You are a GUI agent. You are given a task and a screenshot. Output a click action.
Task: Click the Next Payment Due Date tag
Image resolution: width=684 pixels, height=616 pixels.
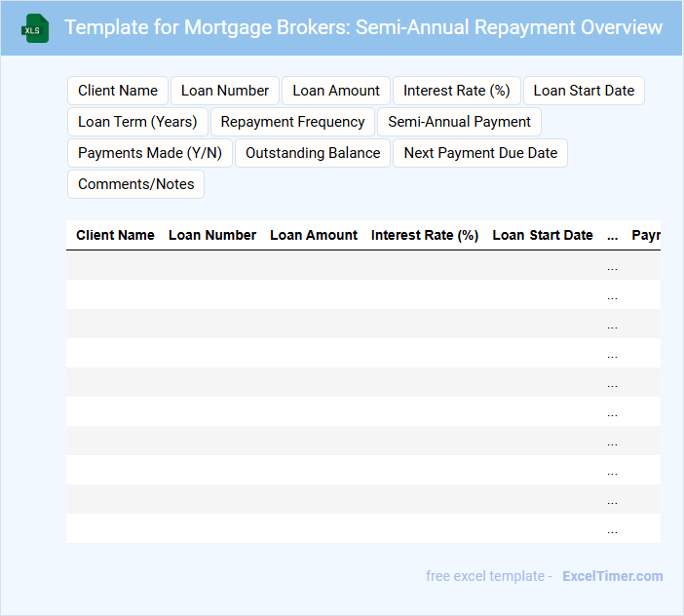(480, 153)
